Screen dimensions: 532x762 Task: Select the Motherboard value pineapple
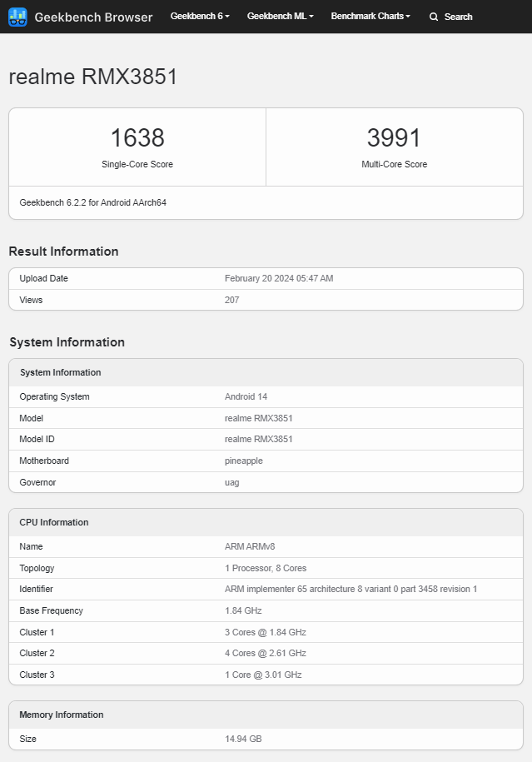point(243,461)
